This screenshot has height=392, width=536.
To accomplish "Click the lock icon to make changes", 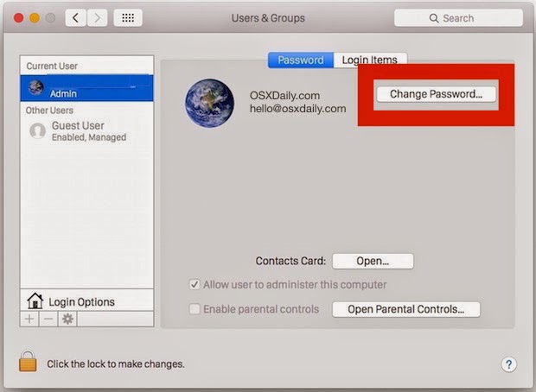I will click(28, 361).
